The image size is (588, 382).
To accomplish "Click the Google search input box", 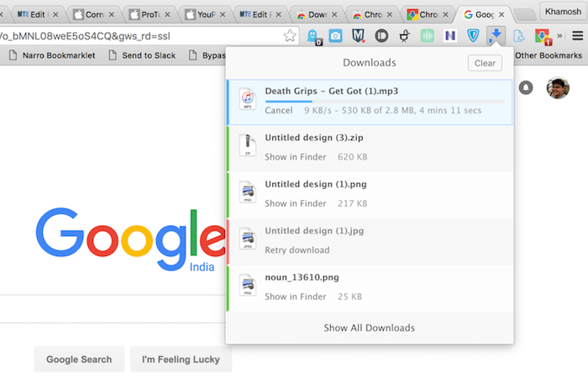I will click(113, 309).
